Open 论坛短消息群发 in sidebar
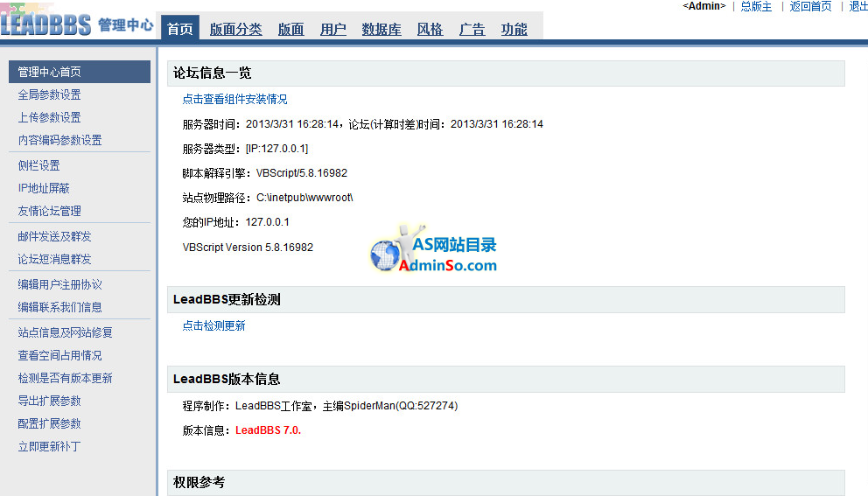The image size is (868, 496). click(54, 259)
